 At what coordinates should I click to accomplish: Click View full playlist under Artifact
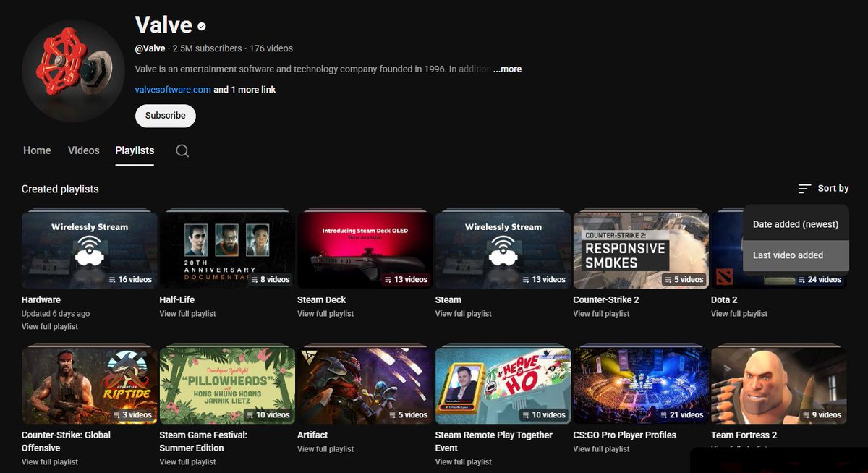(325, 449)
